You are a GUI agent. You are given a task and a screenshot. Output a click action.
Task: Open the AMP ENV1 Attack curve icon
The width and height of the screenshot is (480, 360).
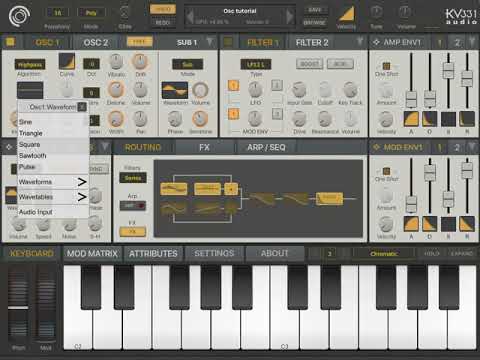(x=411, y=119)
